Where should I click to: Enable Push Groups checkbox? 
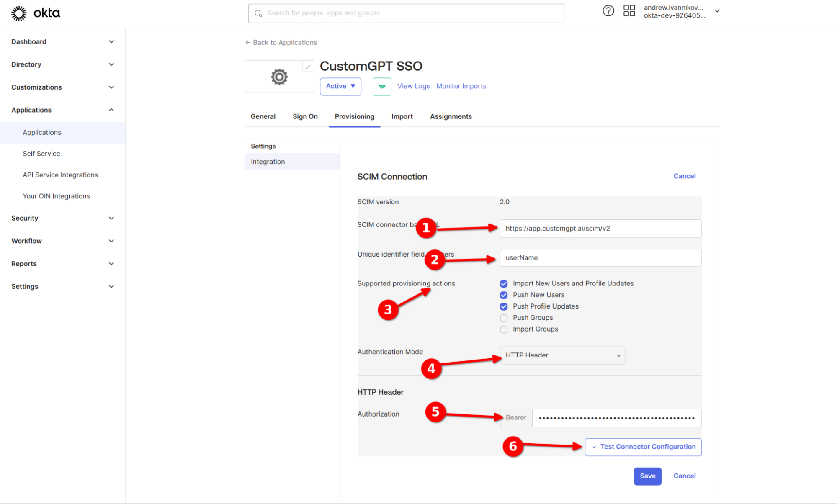504,318
